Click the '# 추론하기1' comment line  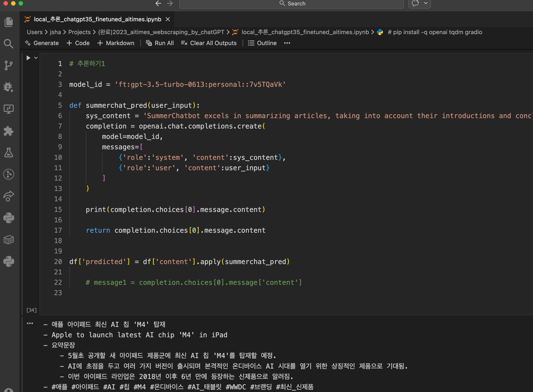[87, 64]
